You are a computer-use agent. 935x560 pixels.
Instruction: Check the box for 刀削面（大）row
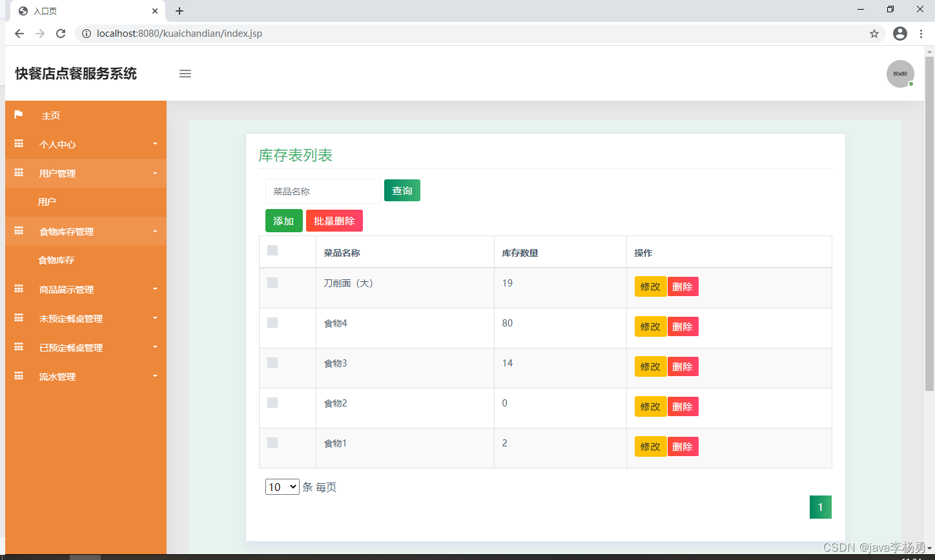pos(272,283)
